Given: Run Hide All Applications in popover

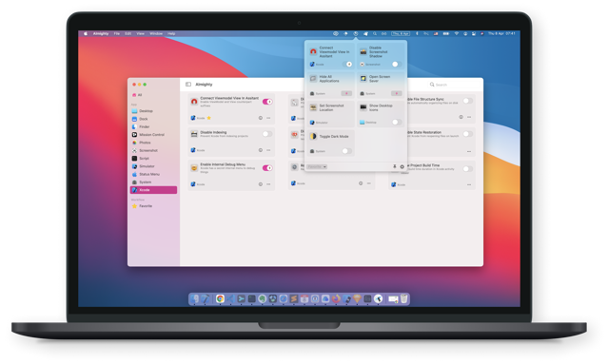Looking at the screenshot, I should pos(346,93).
